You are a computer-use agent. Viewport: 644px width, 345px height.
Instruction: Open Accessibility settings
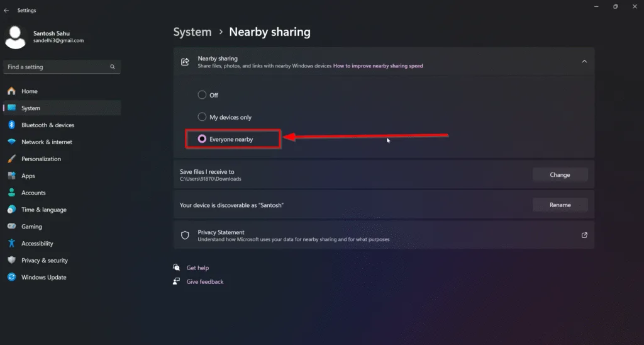pos(62,243)
